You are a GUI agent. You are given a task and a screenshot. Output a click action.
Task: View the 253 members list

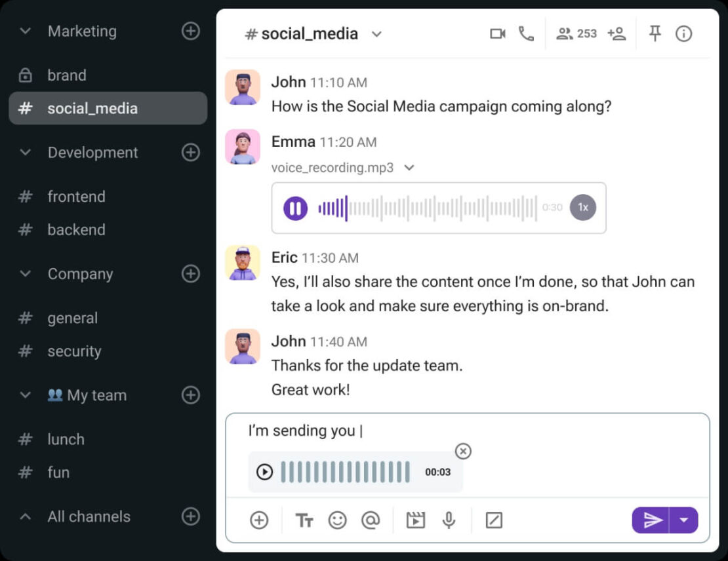576,34
